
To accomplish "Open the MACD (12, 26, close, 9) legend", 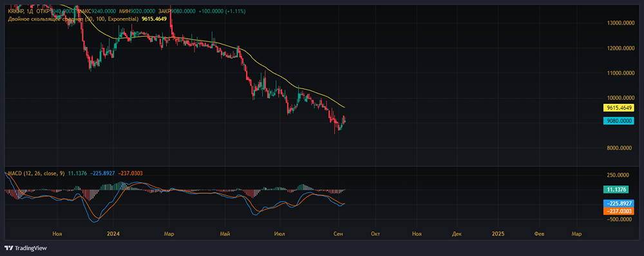I will tap(35, 173).
